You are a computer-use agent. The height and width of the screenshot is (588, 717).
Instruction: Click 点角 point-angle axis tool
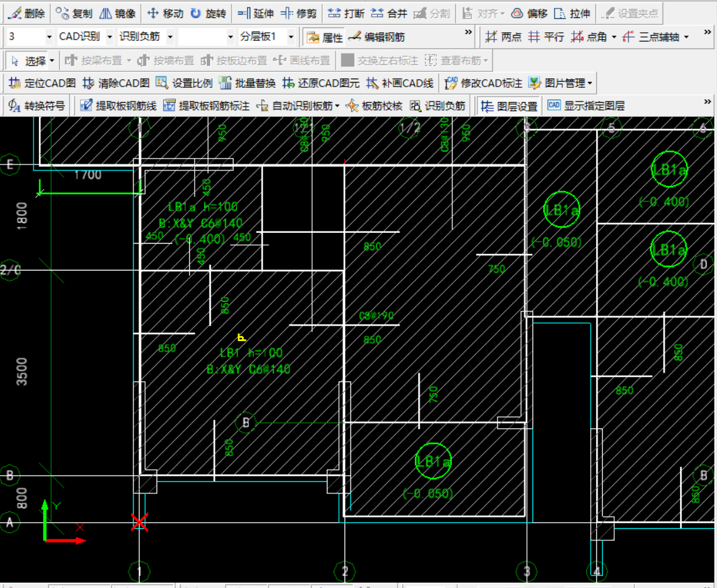(589, 36)
